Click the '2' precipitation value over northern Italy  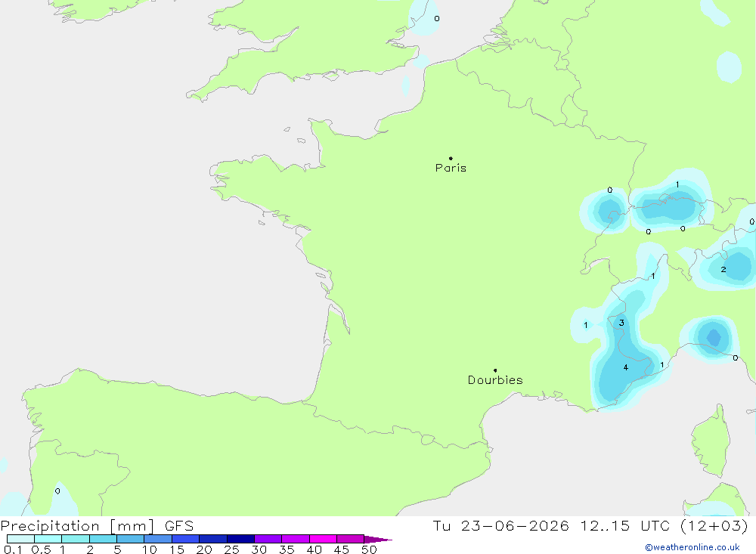click(x=723, y=270)
